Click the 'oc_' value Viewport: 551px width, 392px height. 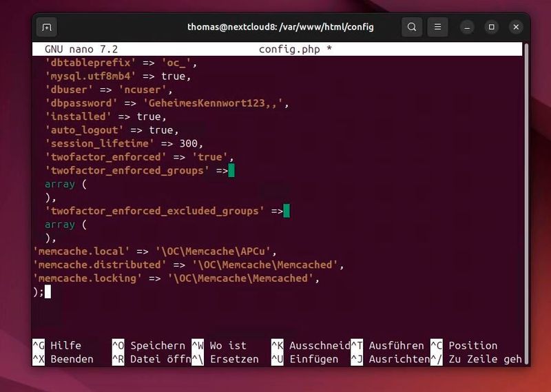point(176,63)
